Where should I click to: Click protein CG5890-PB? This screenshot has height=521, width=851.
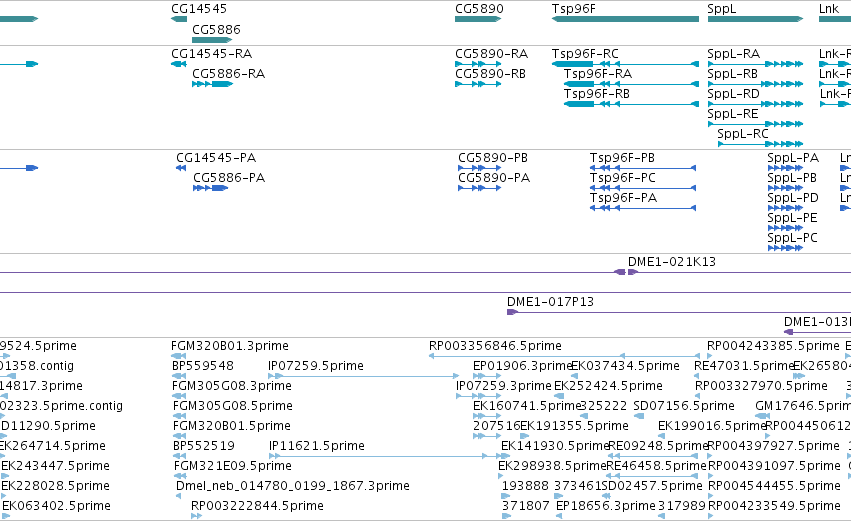493,158
